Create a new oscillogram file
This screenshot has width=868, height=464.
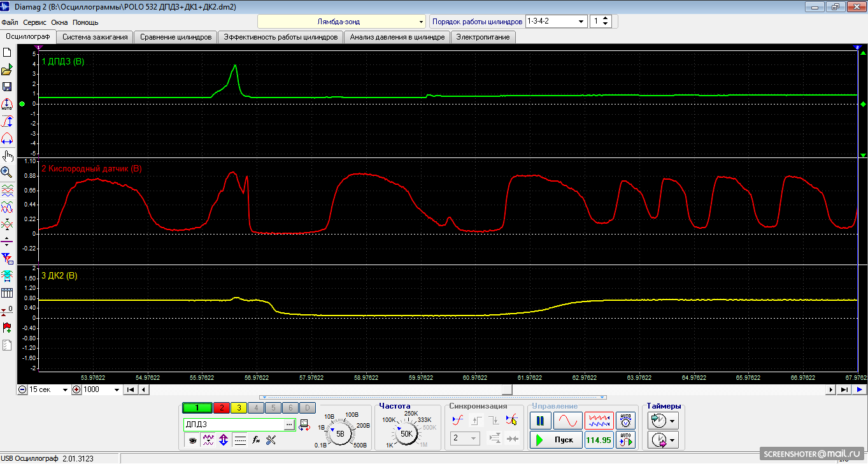(7, 52)
